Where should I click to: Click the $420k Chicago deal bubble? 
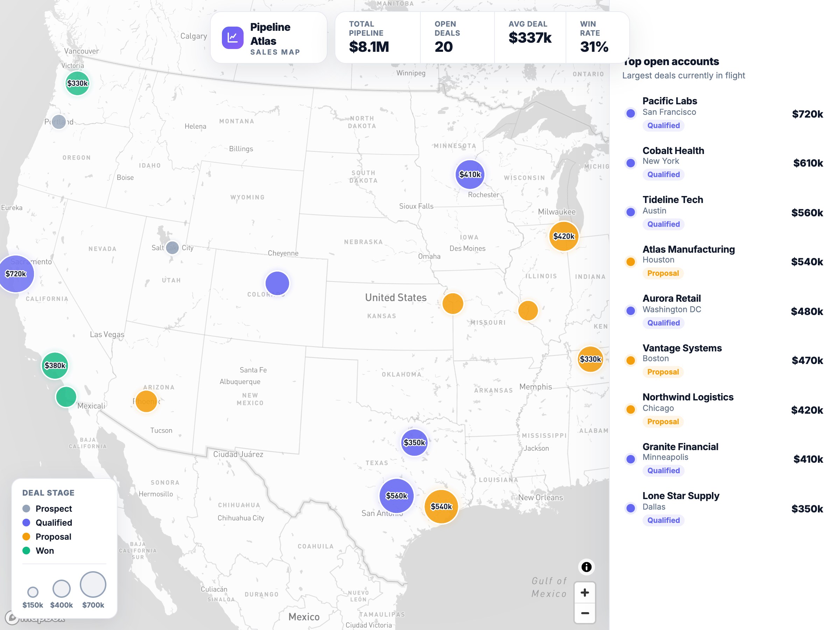(564, 236)
